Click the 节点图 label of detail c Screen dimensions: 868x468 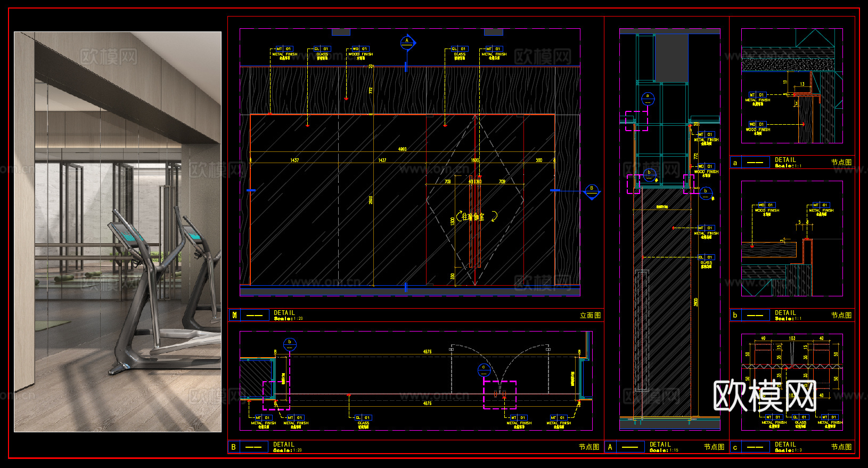pos(841,447)
